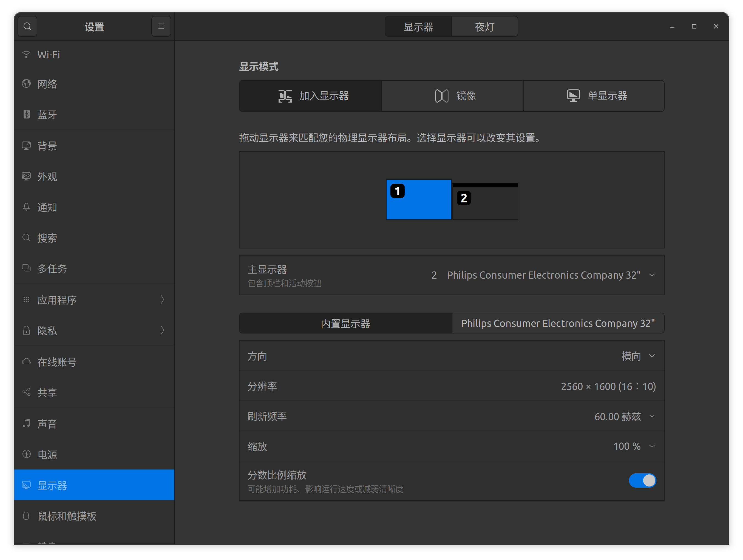The width and height of the screenshot is (743, 560).
Task: Open the 缩放 dropdown showing 100 %
Action: 452,446
